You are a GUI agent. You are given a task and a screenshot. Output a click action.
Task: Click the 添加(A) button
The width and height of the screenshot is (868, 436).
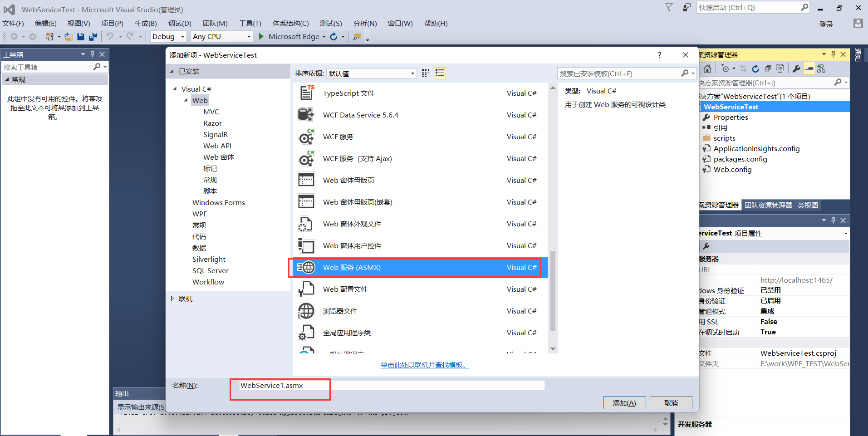624,402
